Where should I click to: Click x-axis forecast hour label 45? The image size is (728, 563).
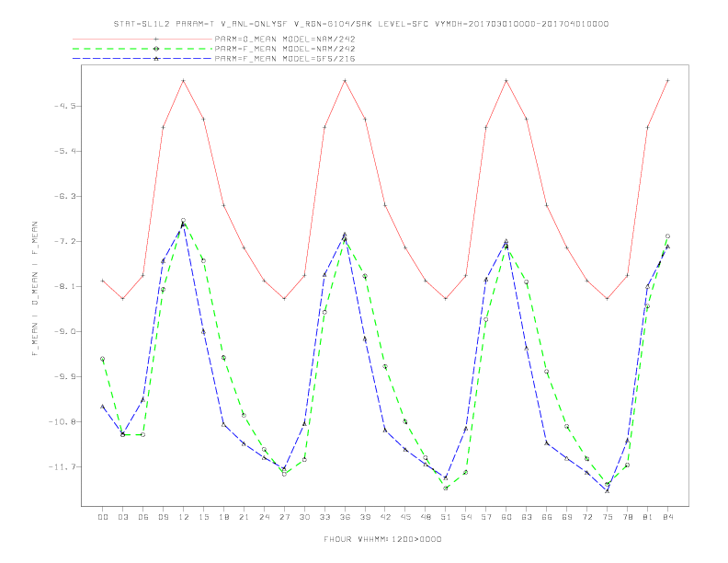tap(405, 517)
